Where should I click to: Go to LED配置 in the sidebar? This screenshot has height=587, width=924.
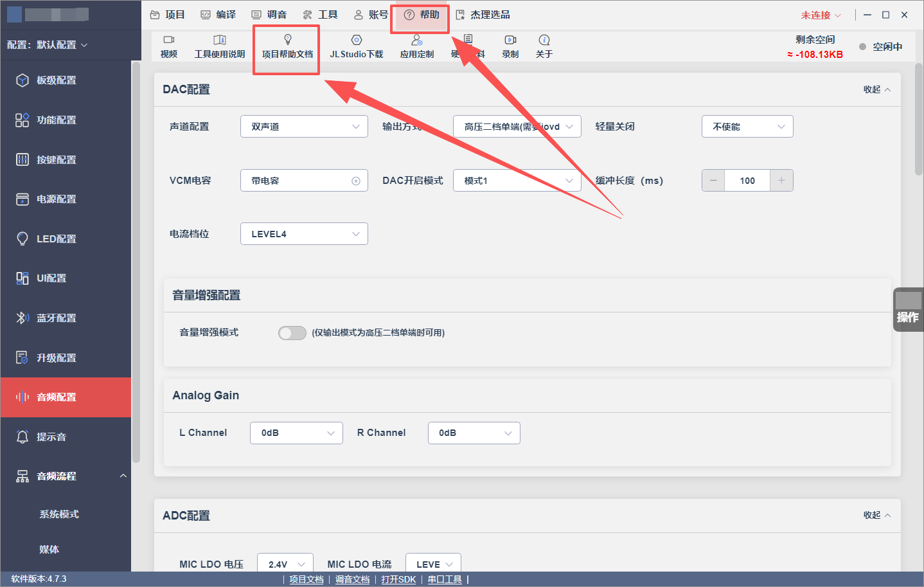click(x=66, y=239)
